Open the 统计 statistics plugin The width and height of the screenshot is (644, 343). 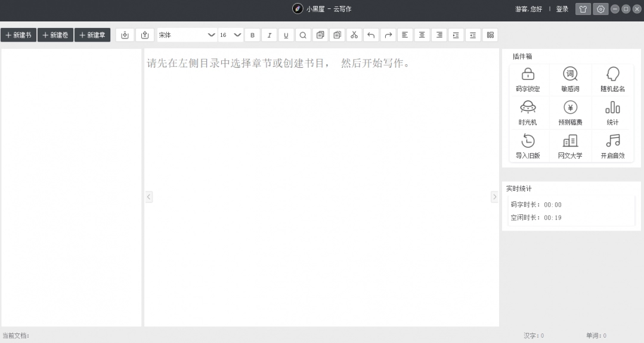612,113
